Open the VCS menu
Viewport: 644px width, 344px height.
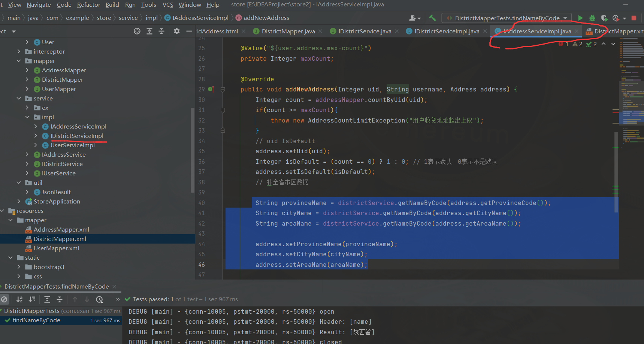168,4
